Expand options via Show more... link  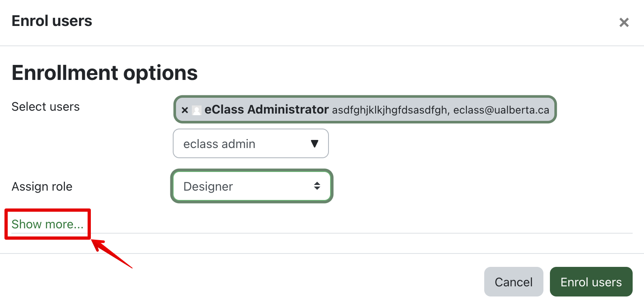tap(47, 224)
